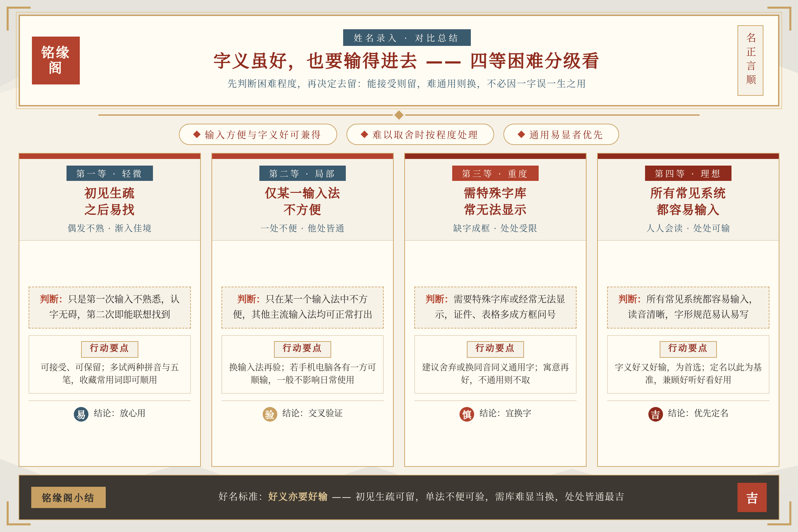798x532 pixels.
Task: Click the 行动要点 label in 第一等 card
Action: coord(110,349)
